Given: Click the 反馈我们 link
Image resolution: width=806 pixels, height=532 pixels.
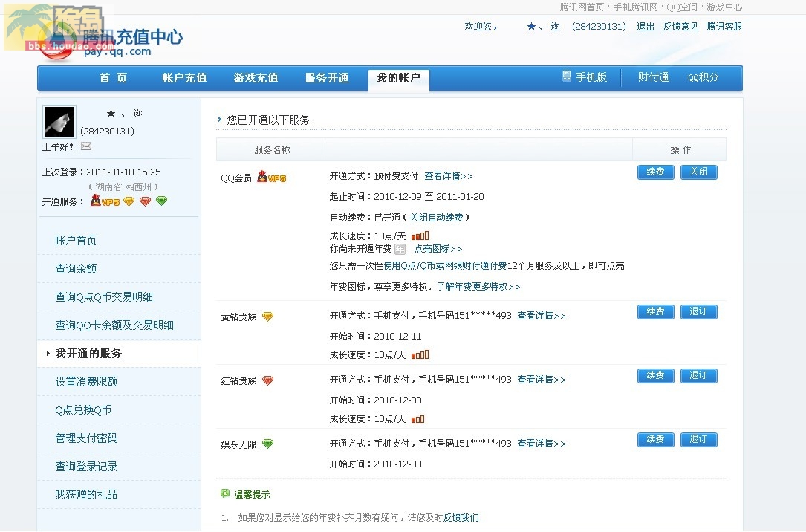Looking at the screenshot, I should 461,518.
